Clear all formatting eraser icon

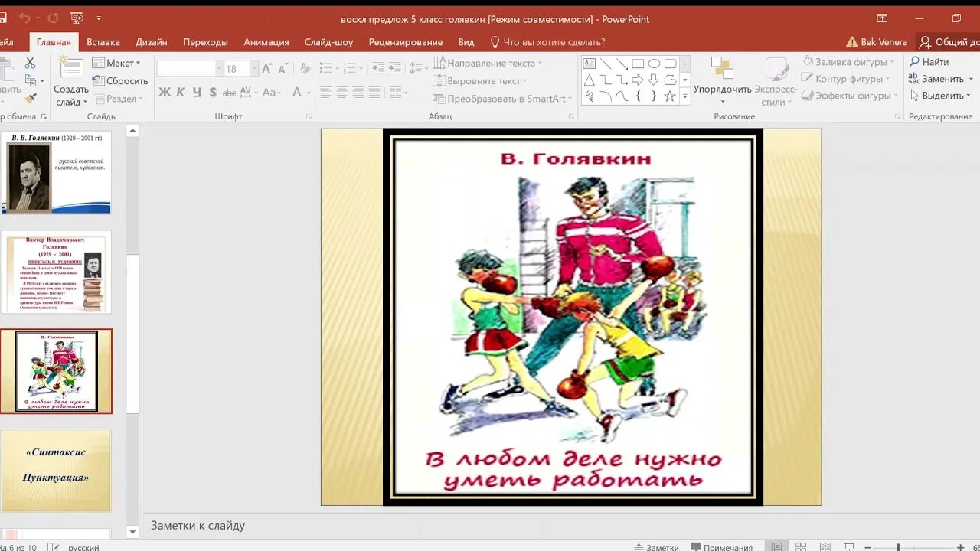(305, 69)
